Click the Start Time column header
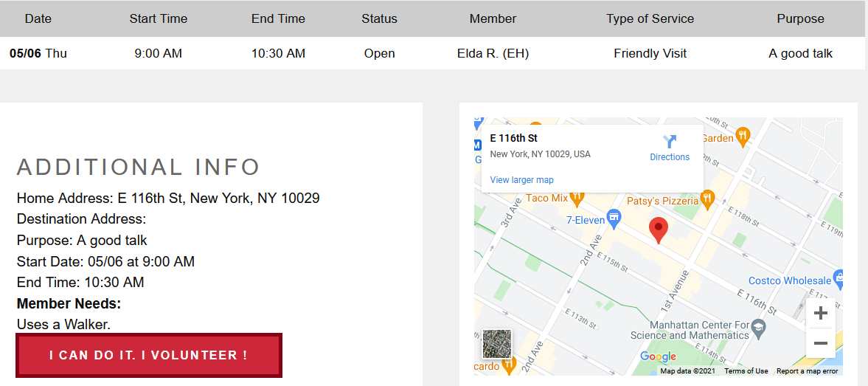 click(x=159, y=19)
